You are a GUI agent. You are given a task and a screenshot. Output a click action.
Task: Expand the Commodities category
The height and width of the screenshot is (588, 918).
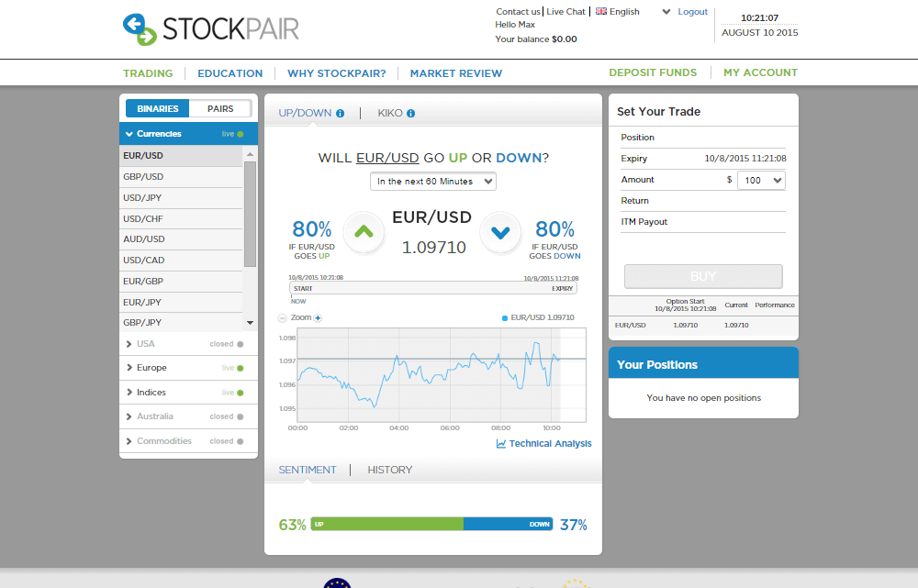[188, 441]
